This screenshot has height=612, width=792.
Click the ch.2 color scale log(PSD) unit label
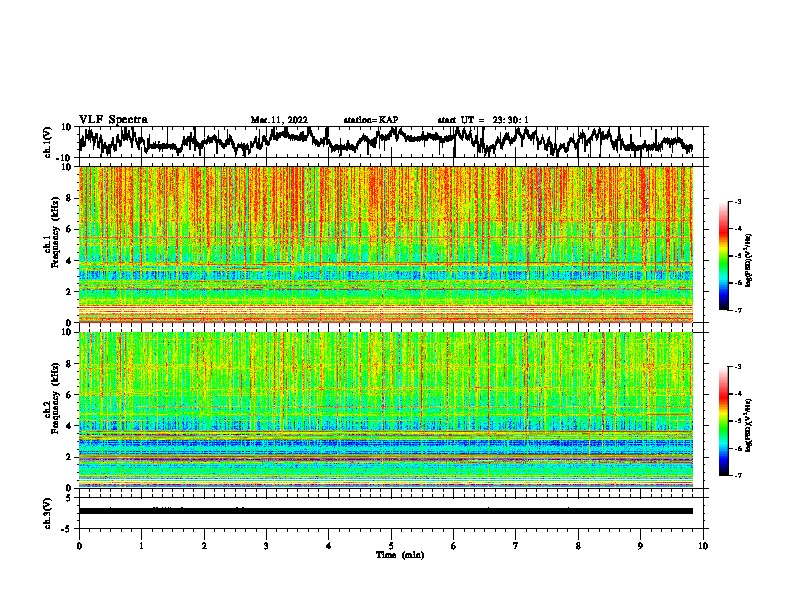749,426
